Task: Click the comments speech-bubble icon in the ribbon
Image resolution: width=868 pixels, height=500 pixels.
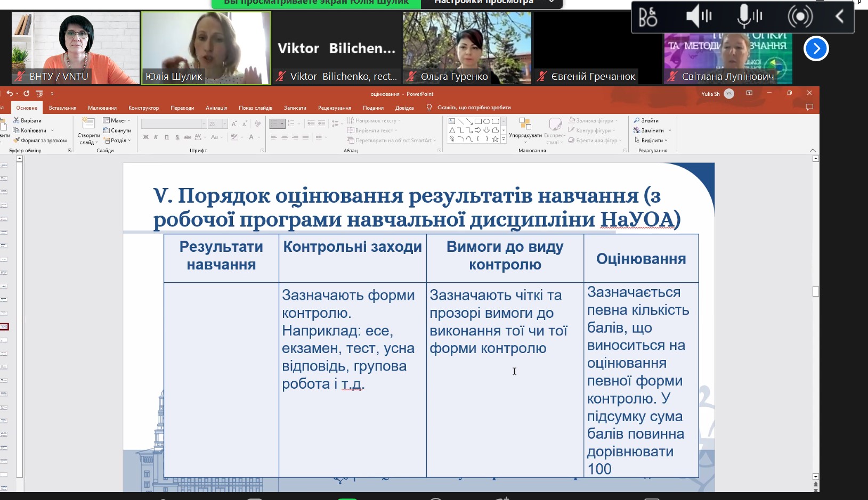Action: [x=809, y=107]
